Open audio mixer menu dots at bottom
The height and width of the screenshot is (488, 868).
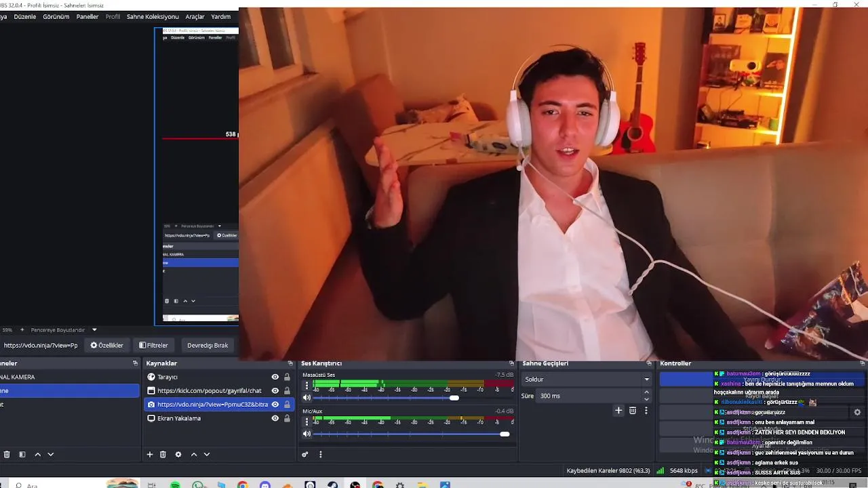[x=321, y=455]
